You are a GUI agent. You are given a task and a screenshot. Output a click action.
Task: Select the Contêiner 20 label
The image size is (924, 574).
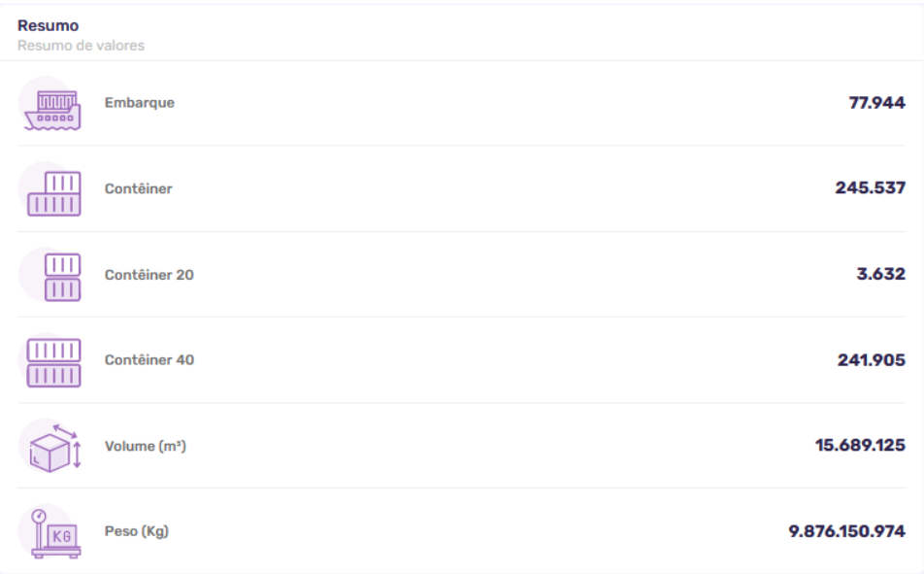[x=149, y=275]
